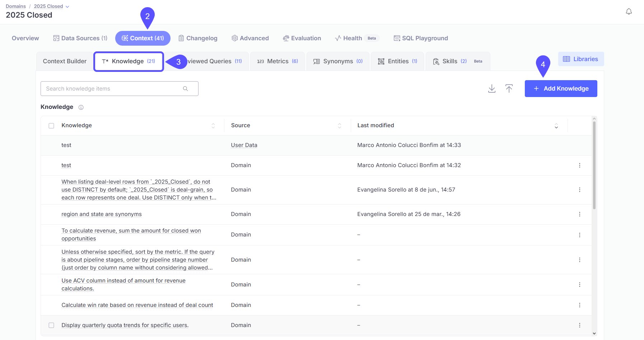The width and height of the screenshot is (644, 340).
Task: Open the Reviewed Queries (11) sub-tab
Action: coord(215,61)
